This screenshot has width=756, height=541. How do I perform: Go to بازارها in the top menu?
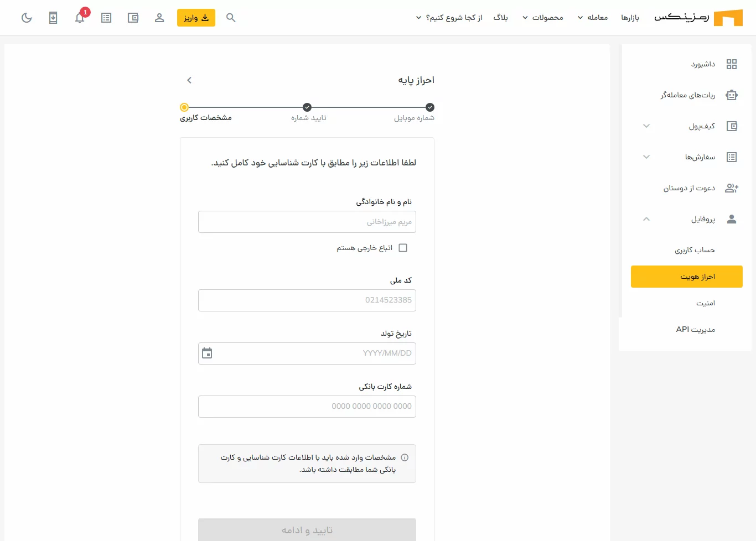pyautogui.click(x=630, y=18)
